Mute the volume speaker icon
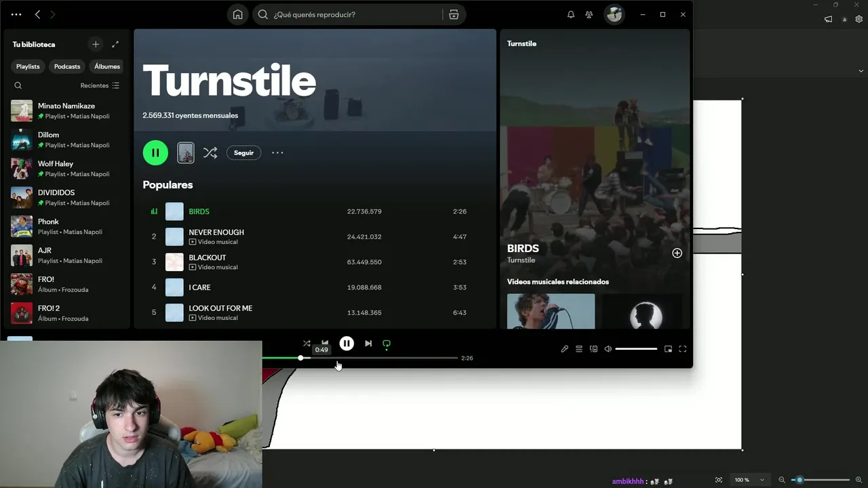868x488 pixels. coord(608,349)
